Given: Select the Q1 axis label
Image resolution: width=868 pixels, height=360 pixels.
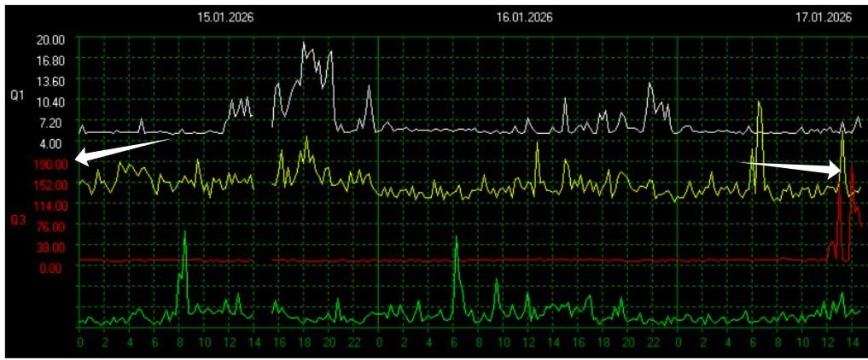Looking at the screenshot, I should click(x=17, y=95).
